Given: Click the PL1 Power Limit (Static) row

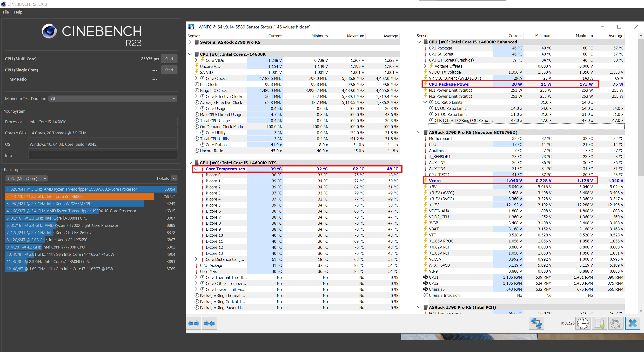Looking at the screenshot, I should [x=524, y=90].
